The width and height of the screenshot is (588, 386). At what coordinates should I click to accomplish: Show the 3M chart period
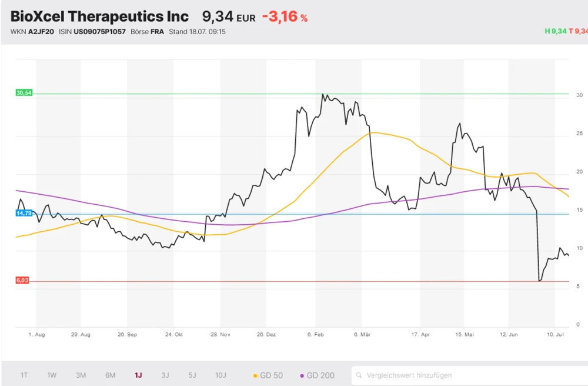pyautogui.click(x=81, y=375)
